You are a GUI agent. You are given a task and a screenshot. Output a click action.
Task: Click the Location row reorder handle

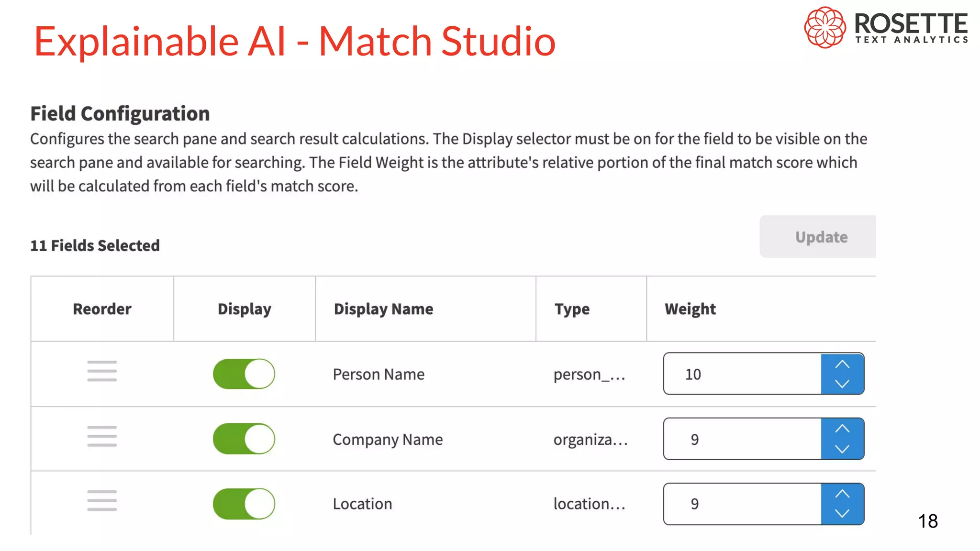point(102,501)
